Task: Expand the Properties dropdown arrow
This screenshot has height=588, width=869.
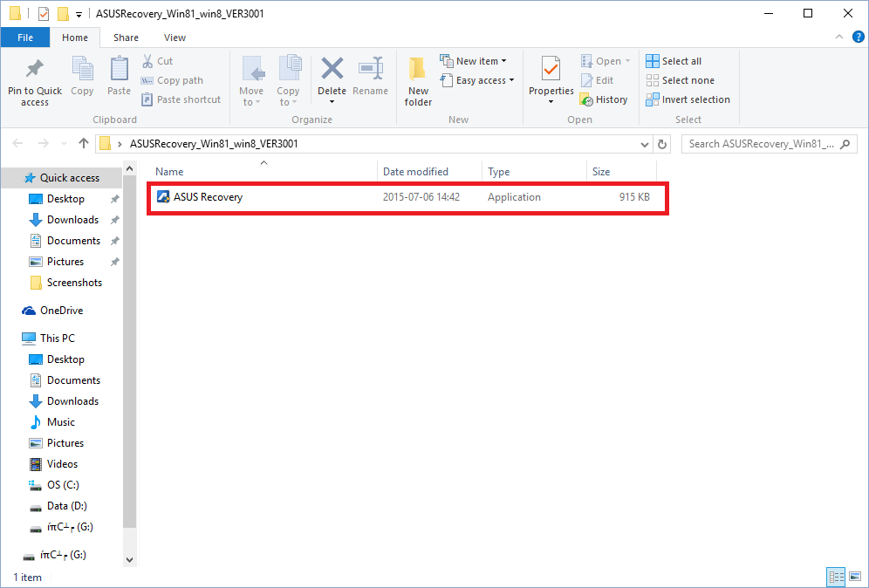Action: tap(551, 102)
